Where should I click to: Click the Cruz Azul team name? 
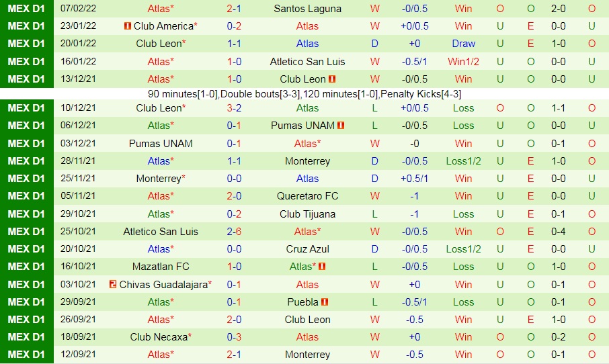tap(307, 249)
